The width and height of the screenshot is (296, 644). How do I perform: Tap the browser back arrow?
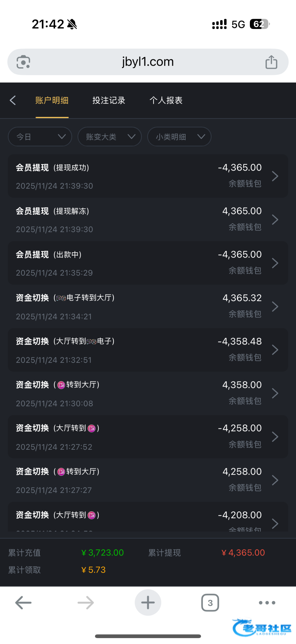point(23,603)
